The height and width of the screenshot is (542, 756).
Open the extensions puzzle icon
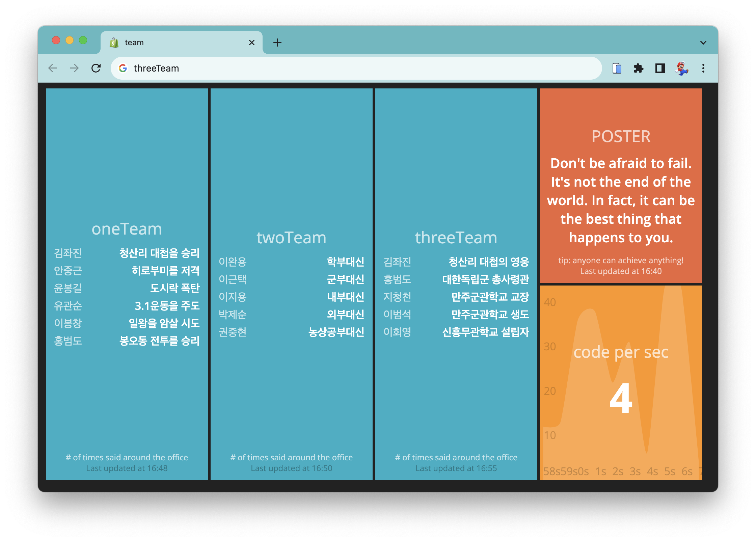click(639, 69)
